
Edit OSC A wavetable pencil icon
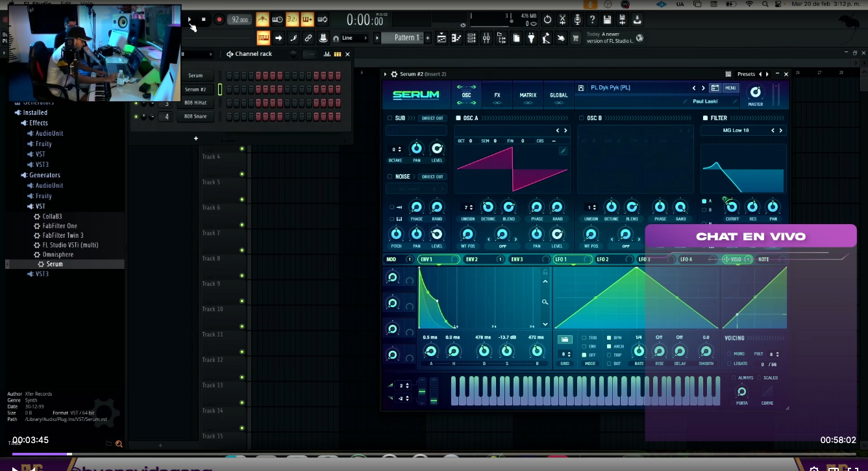(563, 151)
